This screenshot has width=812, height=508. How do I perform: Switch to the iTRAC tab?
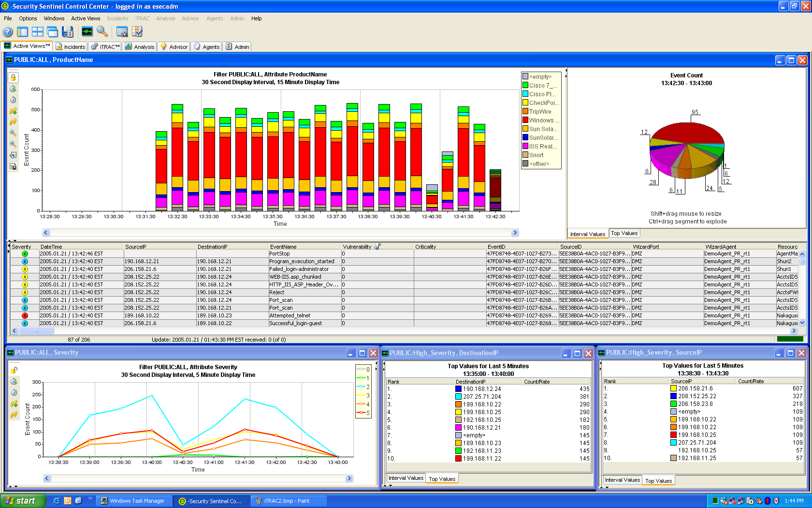[105, 46]
